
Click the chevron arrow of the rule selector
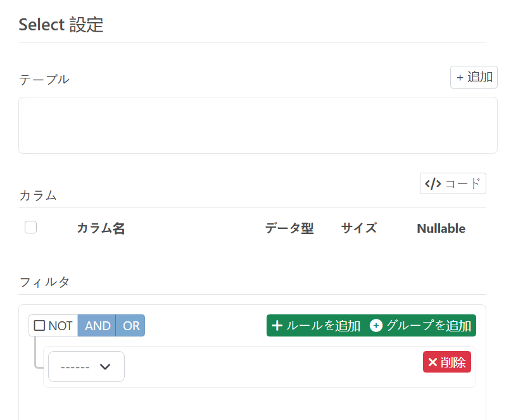click(106, 367)
